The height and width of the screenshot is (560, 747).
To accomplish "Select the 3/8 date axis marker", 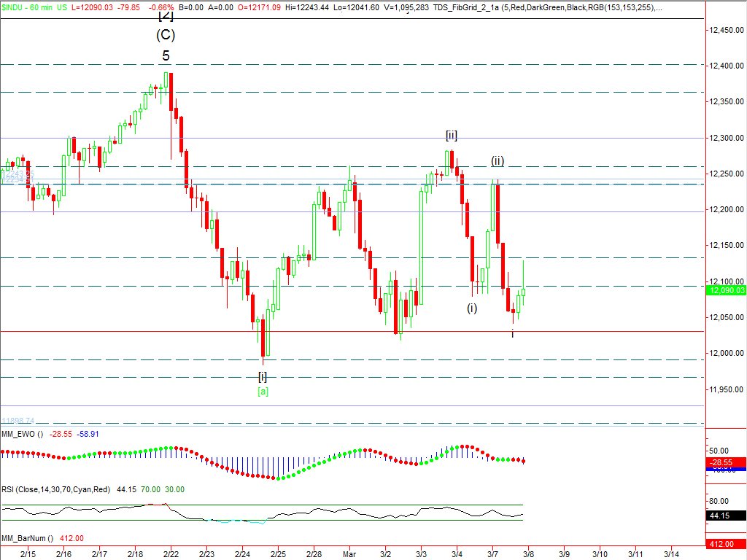I will (x=528, y=554).
